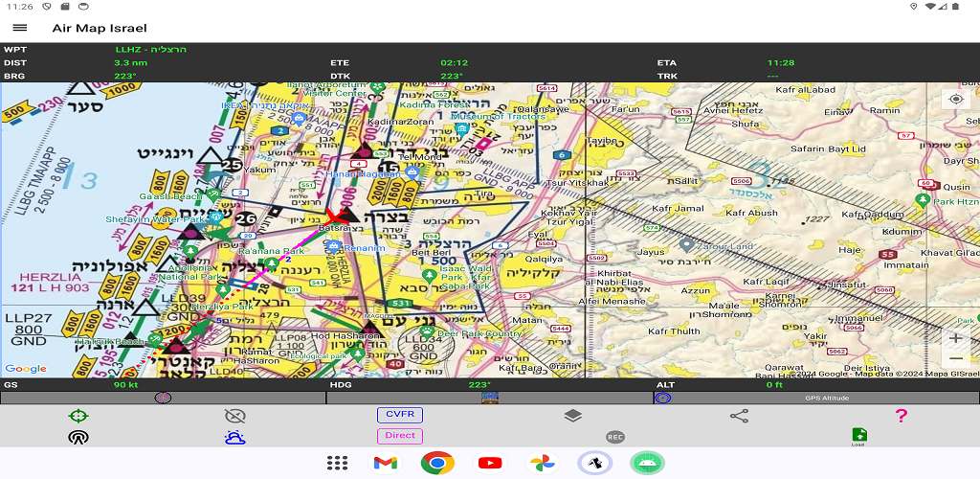Viewport: 980px width, 479px height.
Task: Tap the share icon
Action: click(x=739, y=416)
